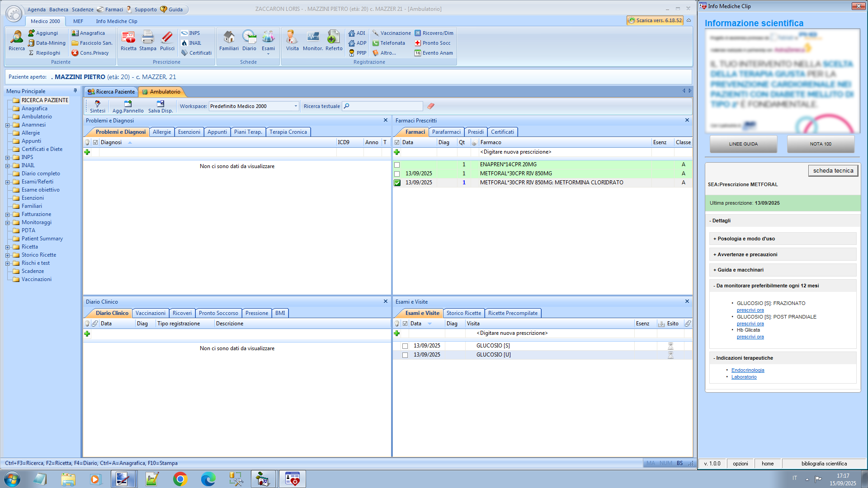This screenshot has height=488, width=868.
Task: Check the ENAPREN 20MG drug checkbox
Action: (x=397, y=165)
